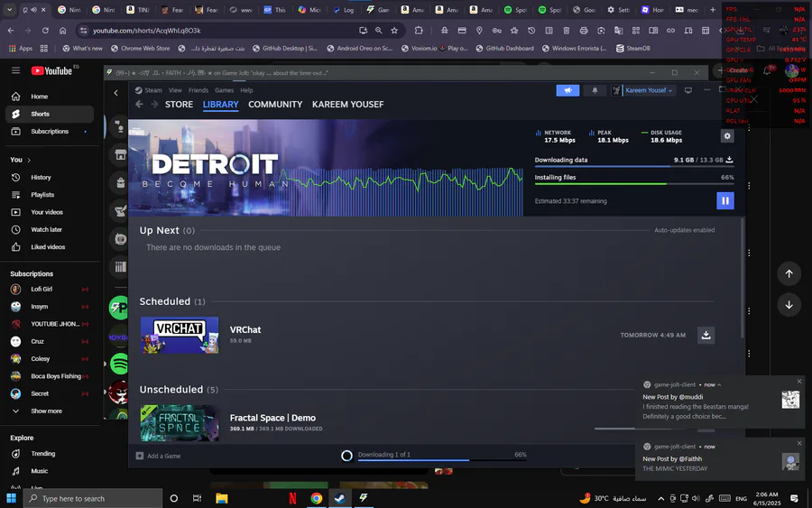Open Steam downloads settings gear

(x=727, y=135)
